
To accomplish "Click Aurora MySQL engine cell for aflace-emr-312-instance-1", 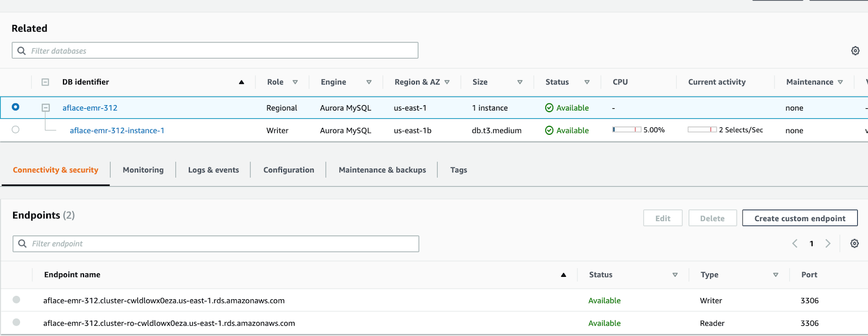I will 346,131.
